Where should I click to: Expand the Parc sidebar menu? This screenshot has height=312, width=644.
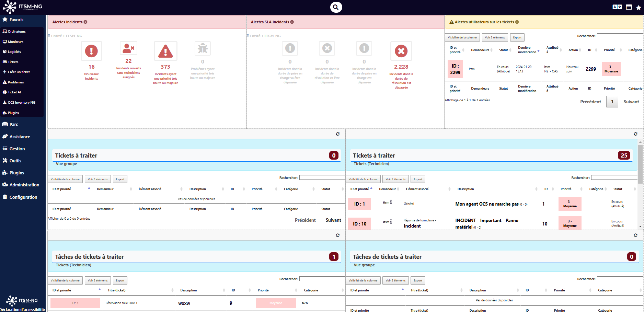(x=14, y=125)
